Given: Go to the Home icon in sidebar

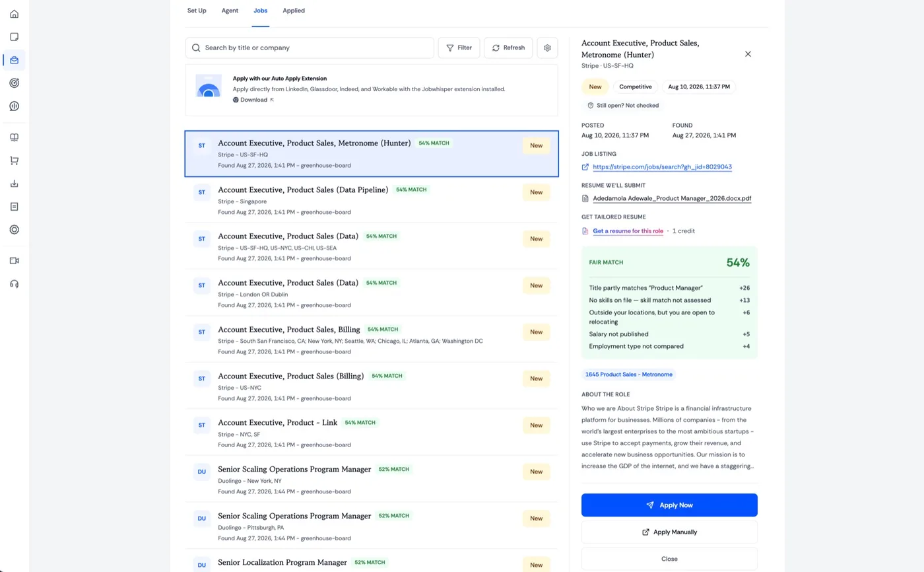Looking at the screenshot, I should click(15, 14).
